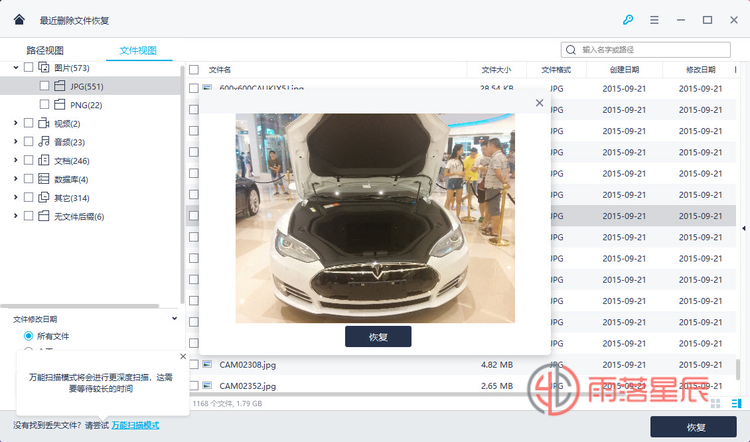Click the 文件格式 column header
Viewport: 750px width, 442px height.
[x=556, y=70]
